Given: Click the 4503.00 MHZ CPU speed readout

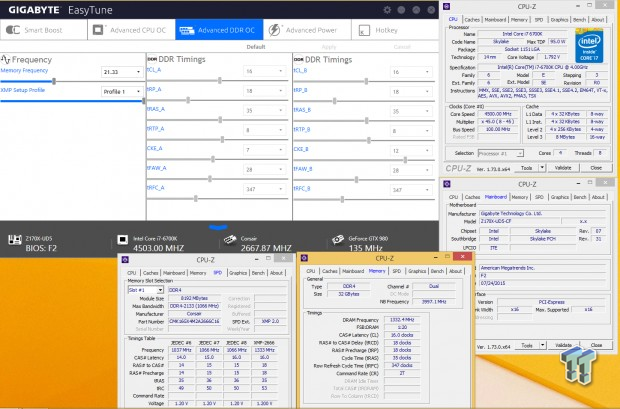Looking at the screenshot, I should click(x=158, y=248).
